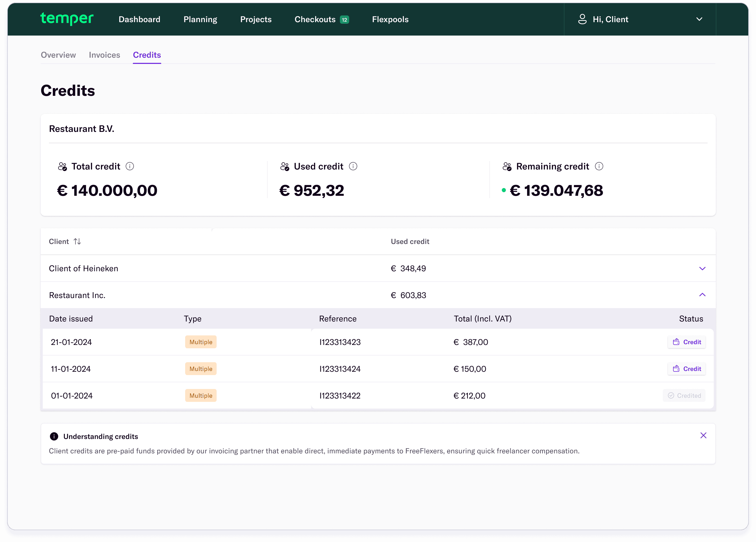Dismiss the Understanding credits notice

coord(703,435)
